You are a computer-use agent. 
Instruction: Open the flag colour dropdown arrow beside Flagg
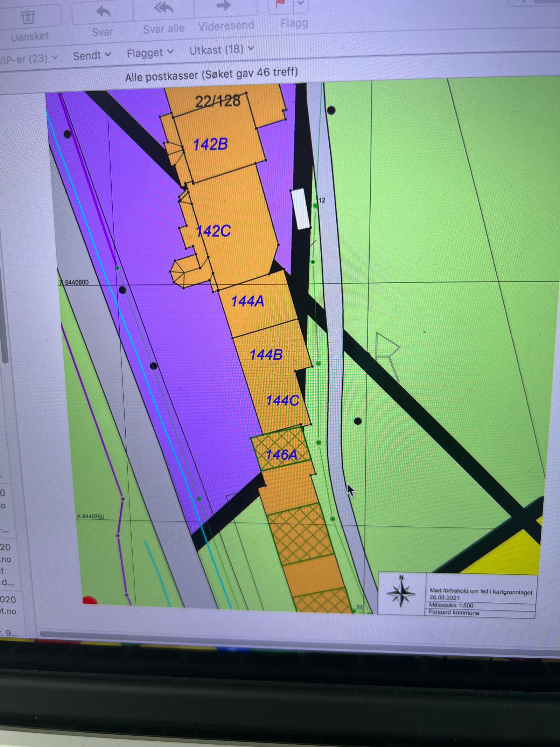pyautogui.click(x=301, y=4)
